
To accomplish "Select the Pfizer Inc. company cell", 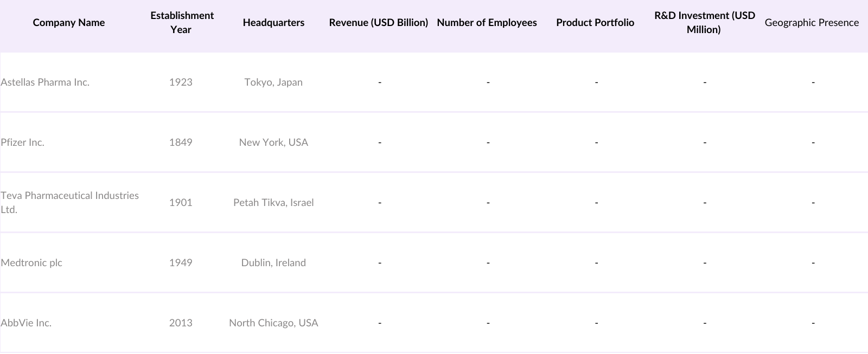I will 23,143.
